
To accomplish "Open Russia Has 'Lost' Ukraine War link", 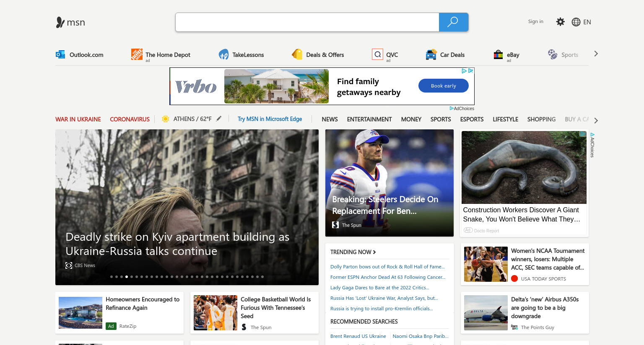I will (x=384, y=298).
